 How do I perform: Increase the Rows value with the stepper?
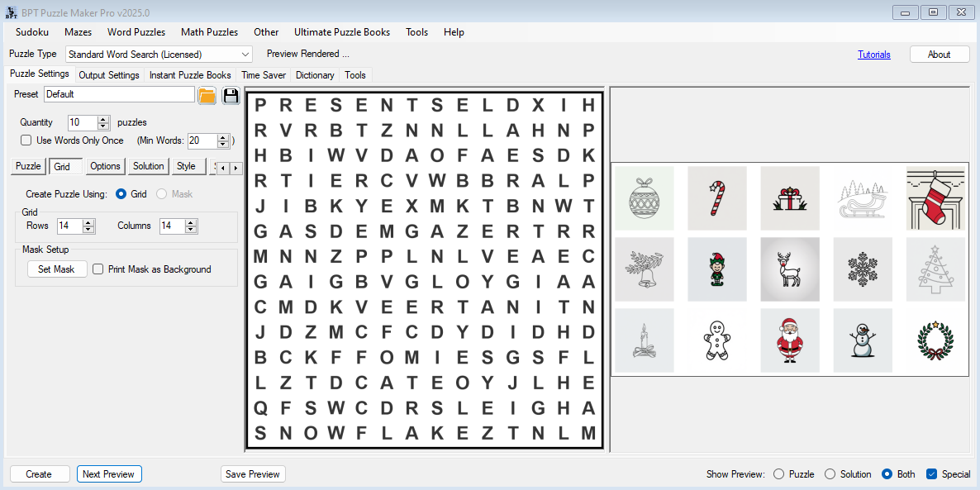pos(87,221)
